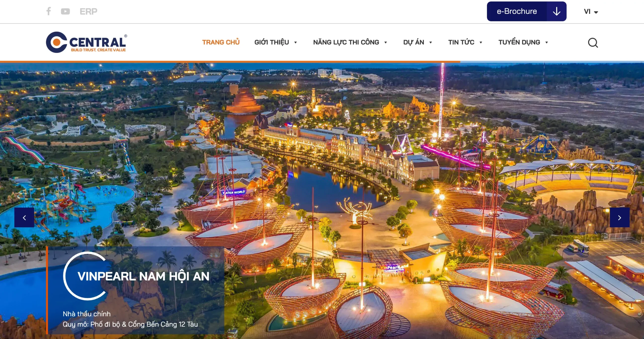Screen dimensions: 644x339
Task: Open the VI language dropdown
Action: (591, 12)
